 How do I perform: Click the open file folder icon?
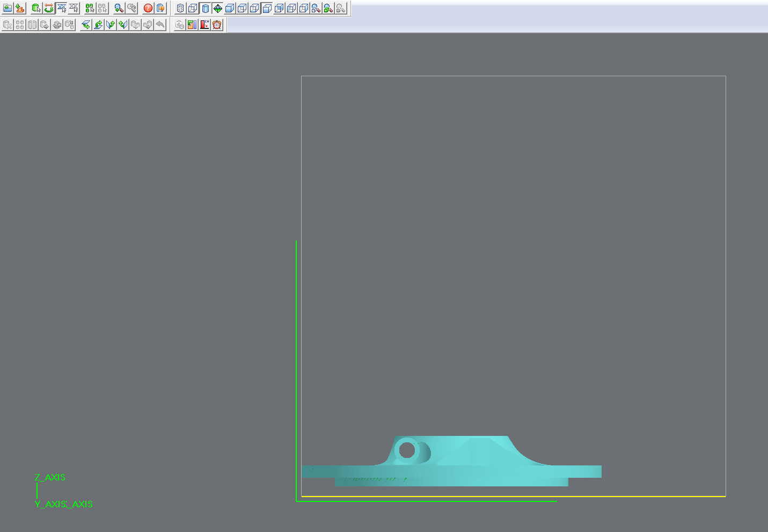(x=8, y=8)
